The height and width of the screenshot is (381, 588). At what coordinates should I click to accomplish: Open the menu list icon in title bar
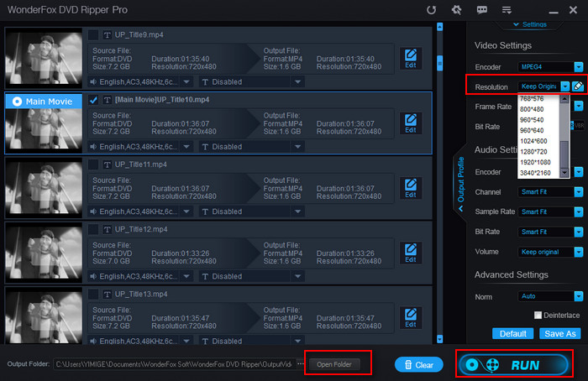click(507, 10)
